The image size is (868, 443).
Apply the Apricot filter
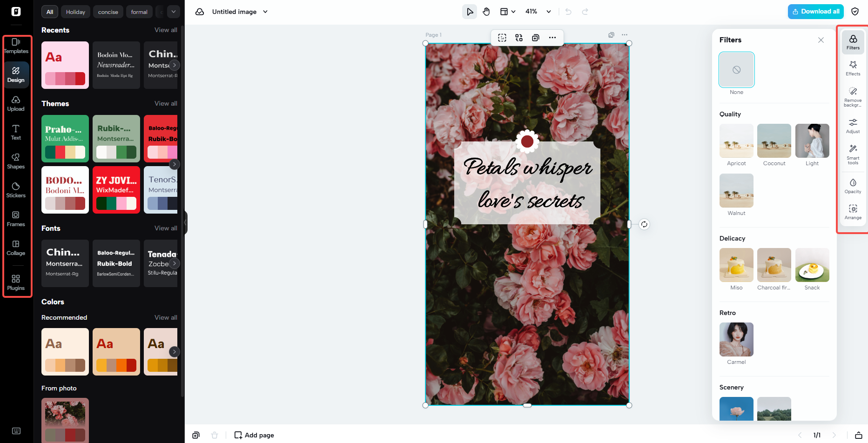[736, 141]
